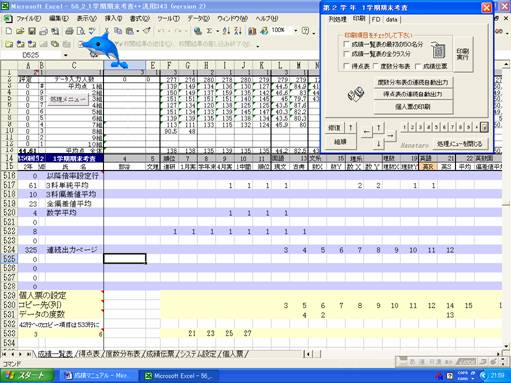The image size is (511, 383).
Task: Click the New workbook icon
Action: click(x=9, y=31)
